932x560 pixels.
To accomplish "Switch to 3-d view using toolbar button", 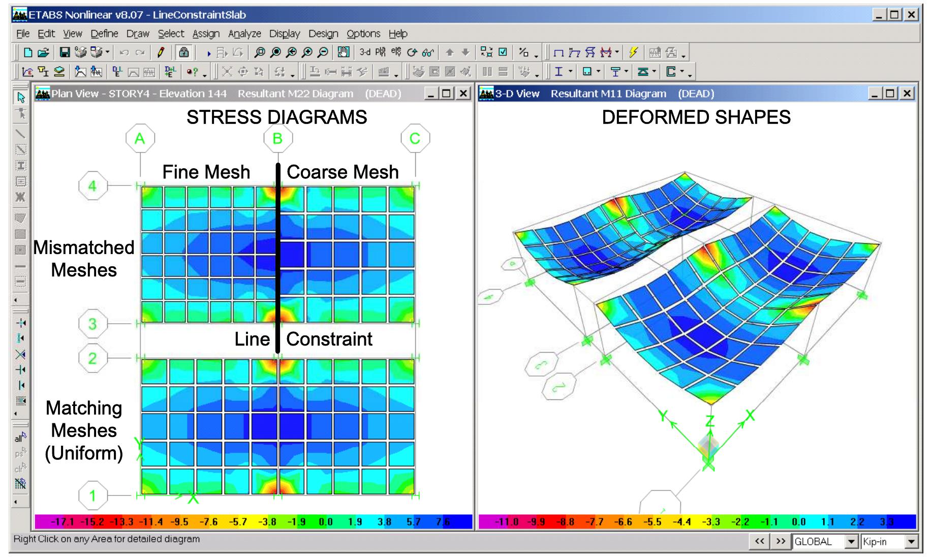I will click(x=365, y=52).
